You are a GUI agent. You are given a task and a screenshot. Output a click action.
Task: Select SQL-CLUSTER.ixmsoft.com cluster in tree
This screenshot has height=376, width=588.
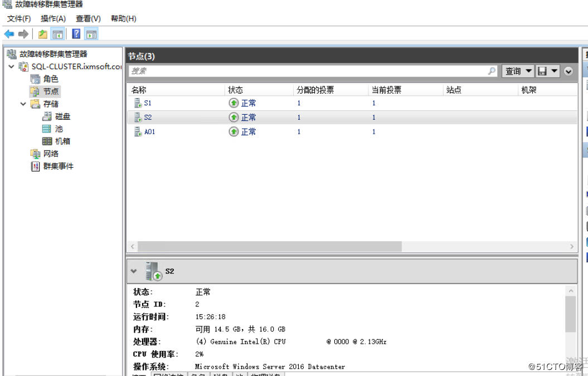pos(76,66)
